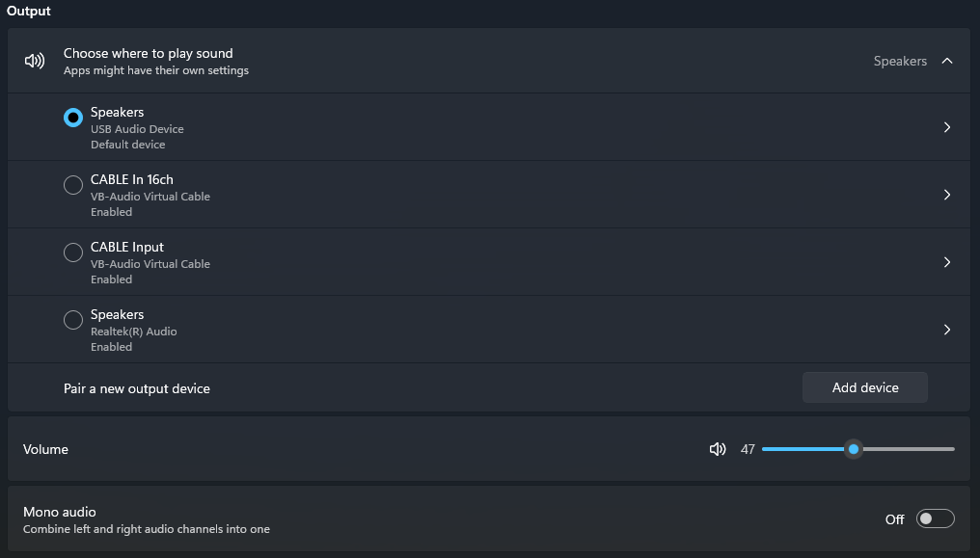This screenshot has height=558, width=980.
Task: Open Realtek Speakers properties chevron
Action: pos(947,330)
